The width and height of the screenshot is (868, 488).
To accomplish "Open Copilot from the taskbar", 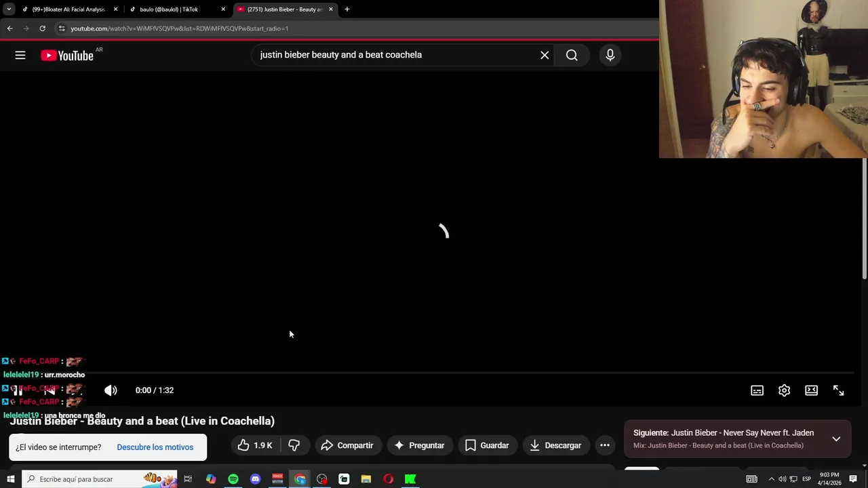I will tap(211, 479).
